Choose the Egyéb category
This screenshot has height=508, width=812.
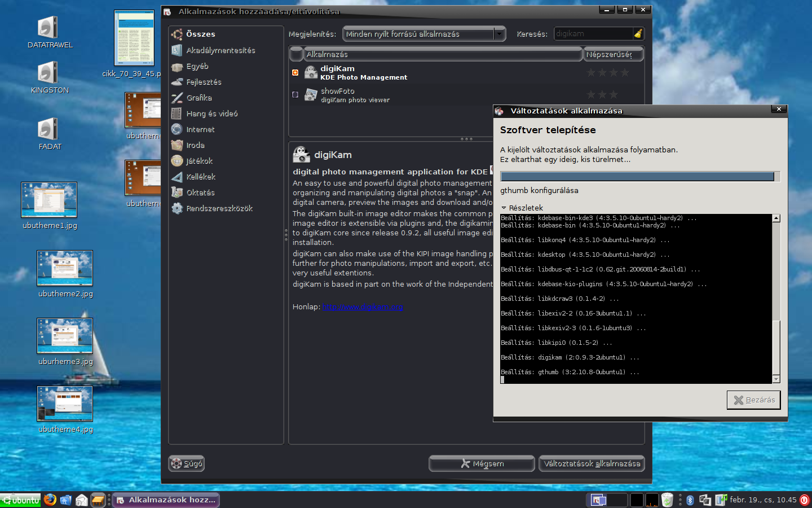pos(226,66)
